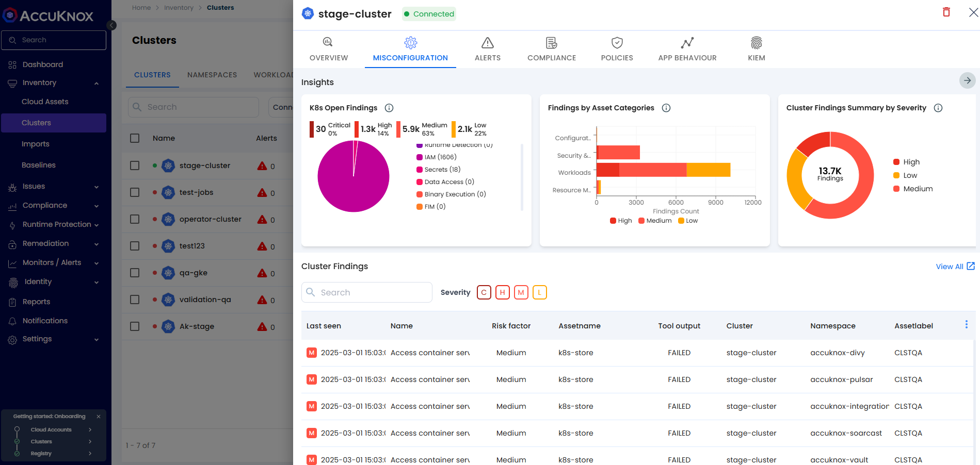
Task: Close the stage-cluster detail panel
Action: click(973, 12)
